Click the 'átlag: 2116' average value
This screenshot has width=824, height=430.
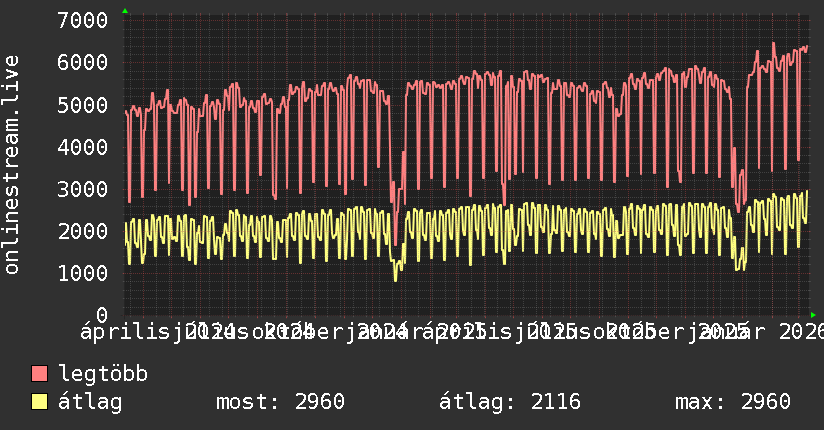(x=510, y=402)
